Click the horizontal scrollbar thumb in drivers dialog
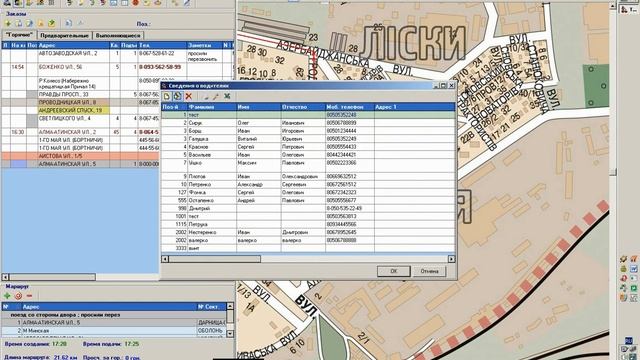The image size is (640, 360). [x=214, y=259]
